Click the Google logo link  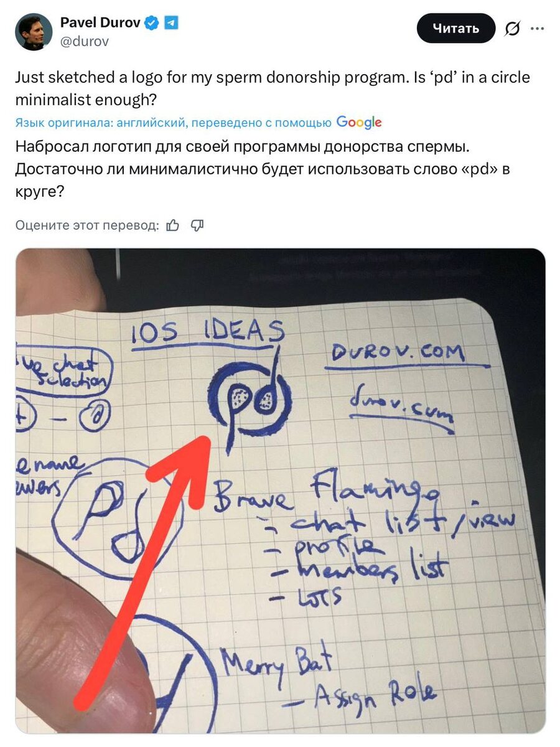(359, 123)
